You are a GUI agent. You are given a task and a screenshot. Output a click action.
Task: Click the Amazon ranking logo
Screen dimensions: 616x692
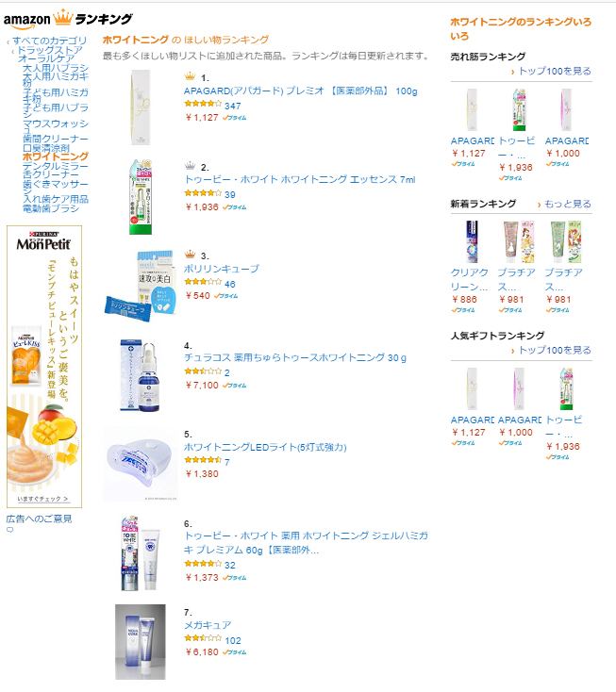(x=68, y=19)
